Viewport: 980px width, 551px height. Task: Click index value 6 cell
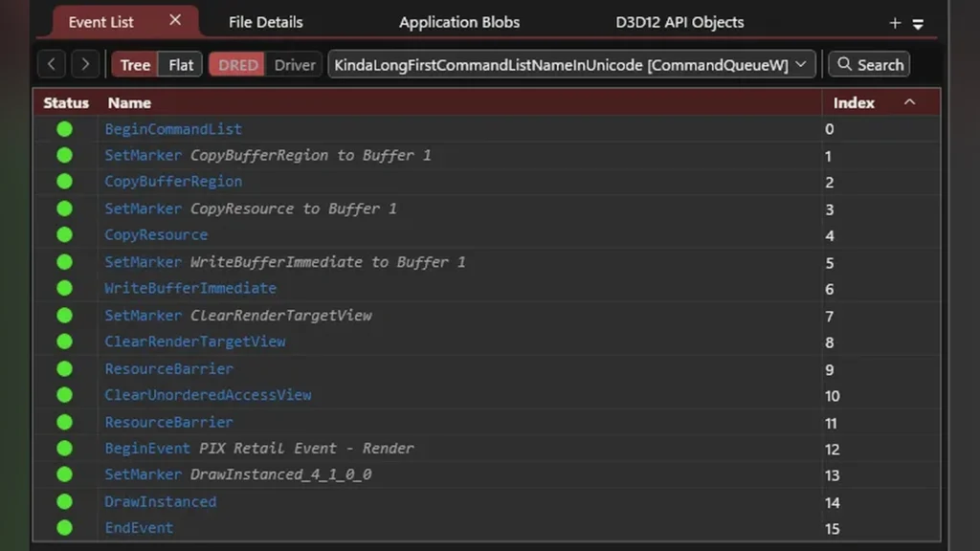coord(830,289)
